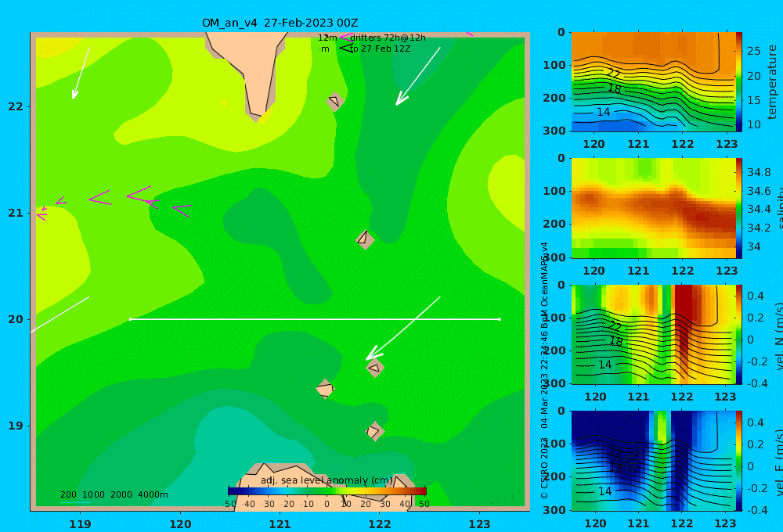Click the sea level anomaly colorbar
783x532 pixels.
(327, 491)
